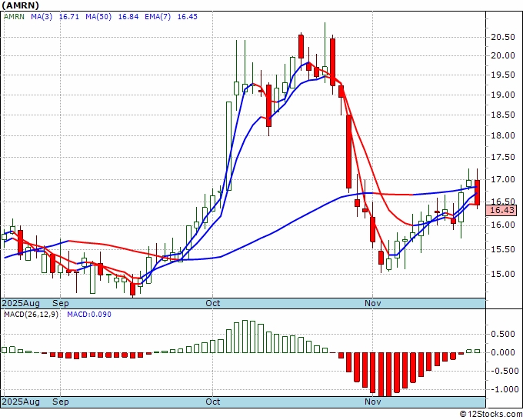Click the MACD:0.090 value label

(x=89, y=315)
